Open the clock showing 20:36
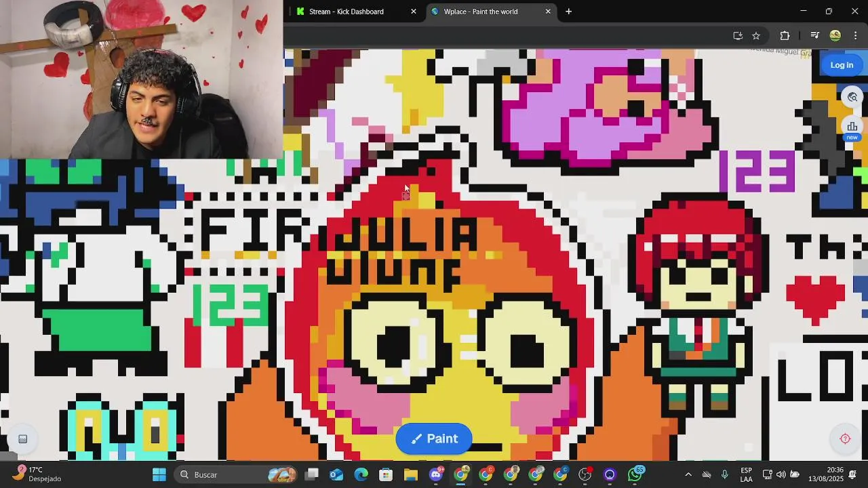Image resolution: width=868 pixels, height=488 pixels. [x=826, y=474]
